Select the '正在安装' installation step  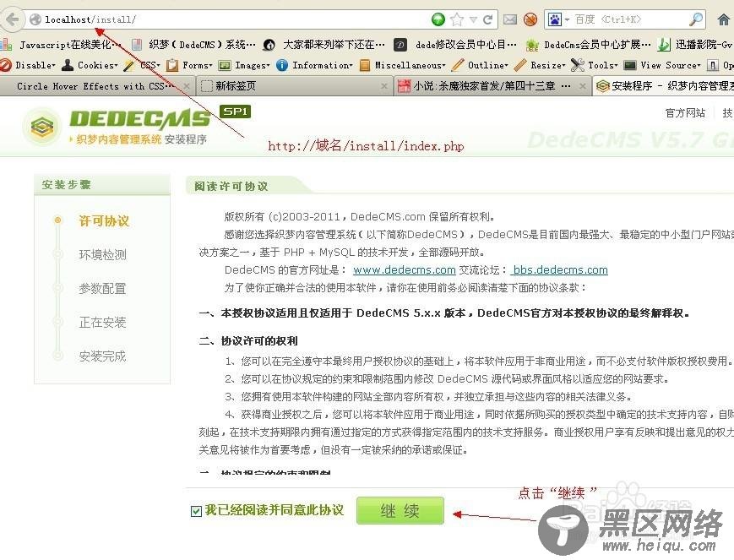click(x=102, y=322)
